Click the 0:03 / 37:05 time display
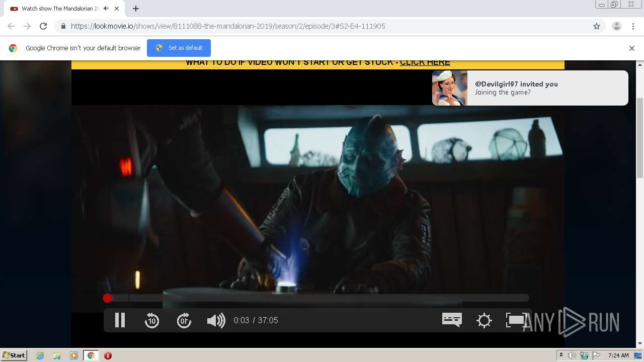Screen dimensions: 644x362 pyautogui.click(x=256, y=320)
